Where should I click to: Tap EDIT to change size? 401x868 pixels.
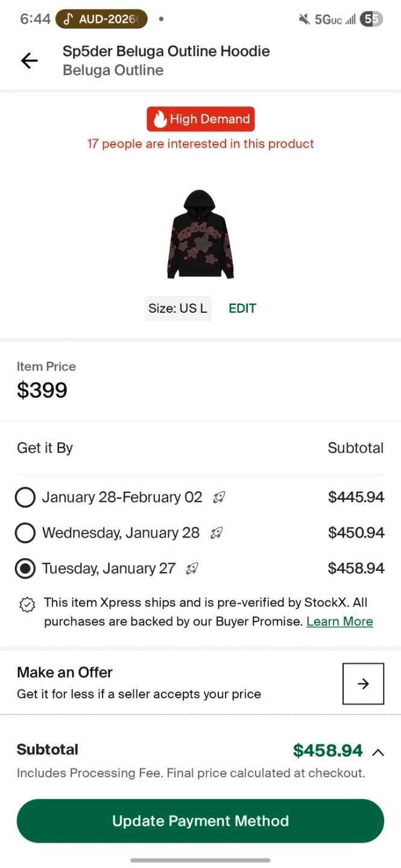(242, 309)
